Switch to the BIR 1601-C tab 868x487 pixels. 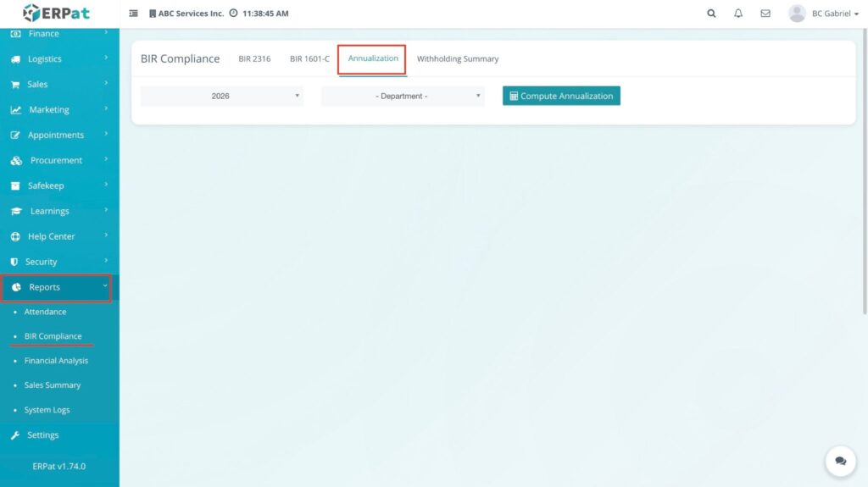309,58
